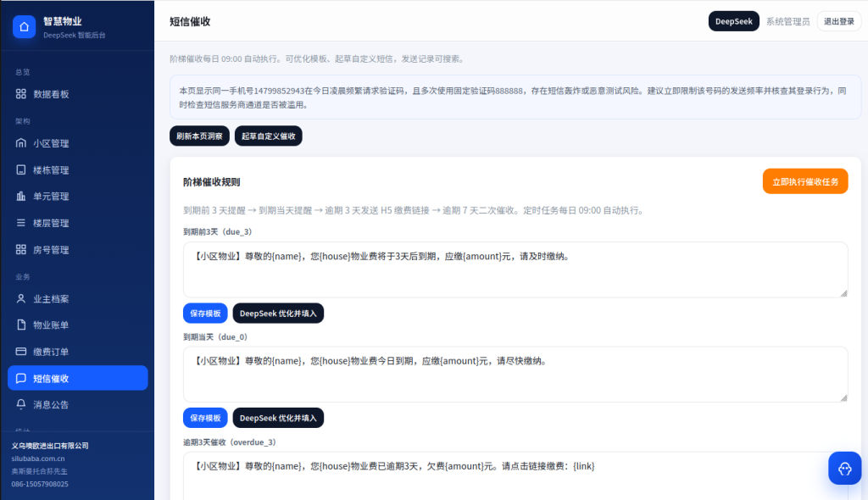This screenshot has height=500, width=868.
Task: Open 数据看板 in the sidebar
Action: [x=77, y=94]
